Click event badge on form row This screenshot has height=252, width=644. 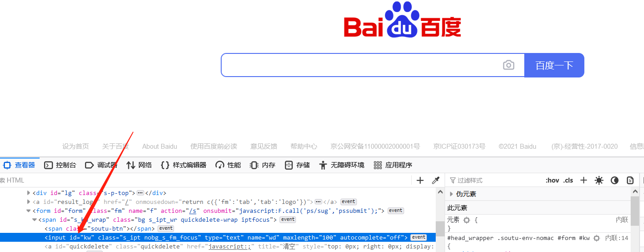click(396, 211)
